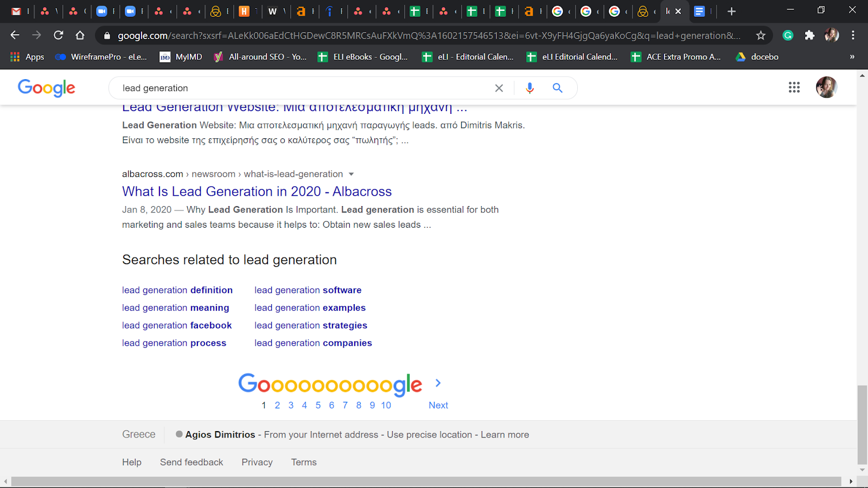
Task: Click the vertical scrollbar thumb
Action: pos(862,425)
